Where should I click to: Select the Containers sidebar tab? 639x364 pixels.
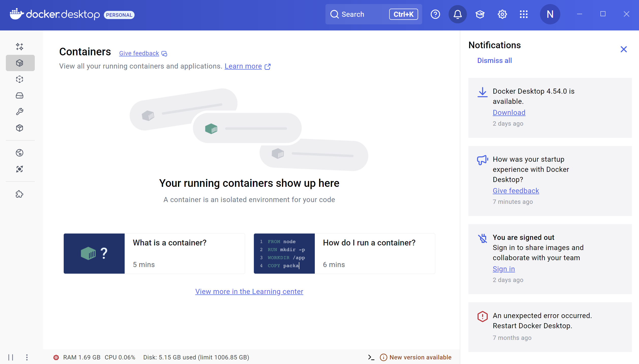coord(20,63)
